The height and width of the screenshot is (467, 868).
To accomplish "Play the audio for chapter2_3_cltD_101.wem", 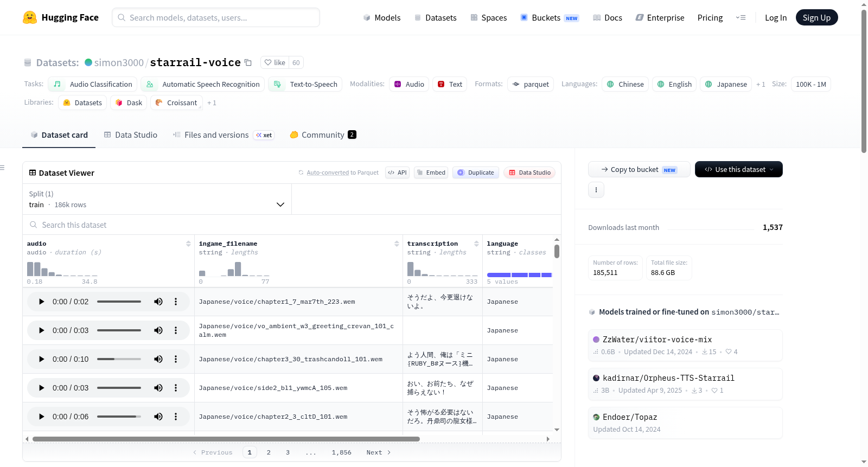I will [41, 417].
